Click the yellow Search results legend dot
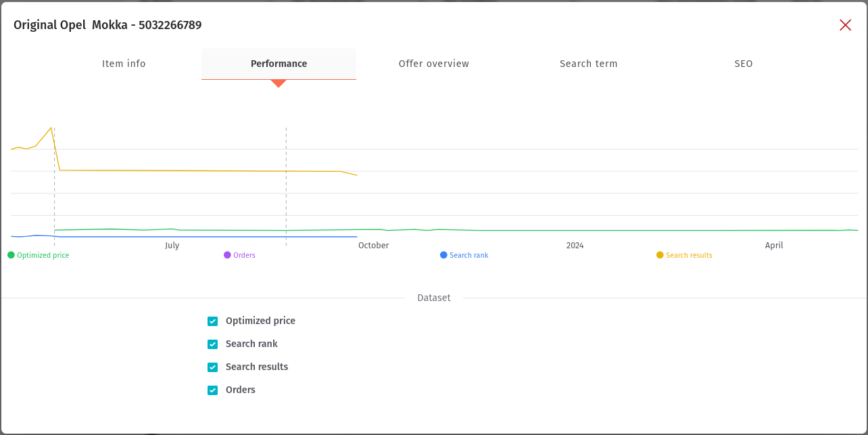 pos(660,255)
